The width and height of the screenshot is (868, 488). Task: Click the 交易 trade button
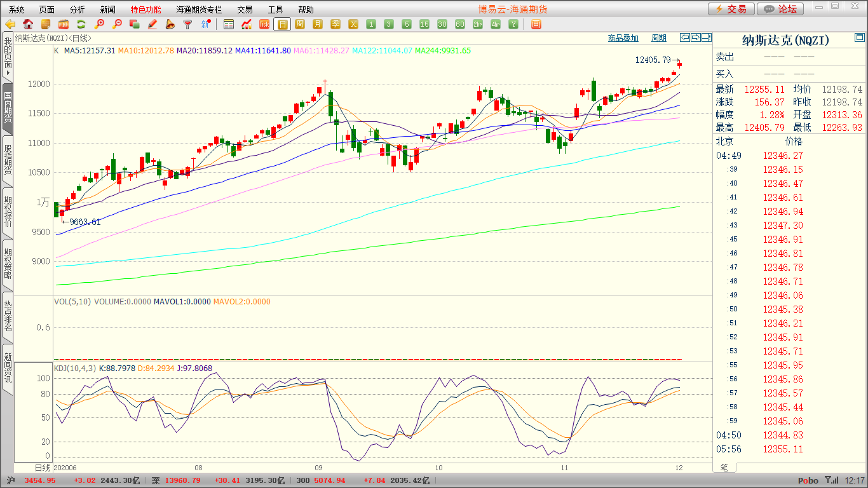point(731,9)
